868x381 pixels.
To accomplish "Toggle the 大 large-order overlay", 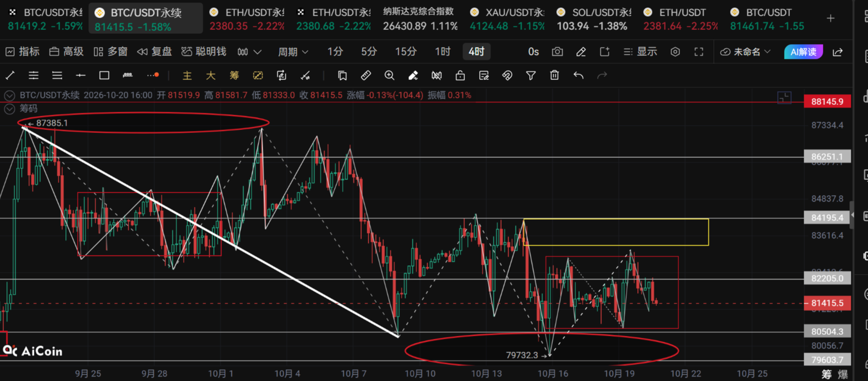I will pos(211,76).
